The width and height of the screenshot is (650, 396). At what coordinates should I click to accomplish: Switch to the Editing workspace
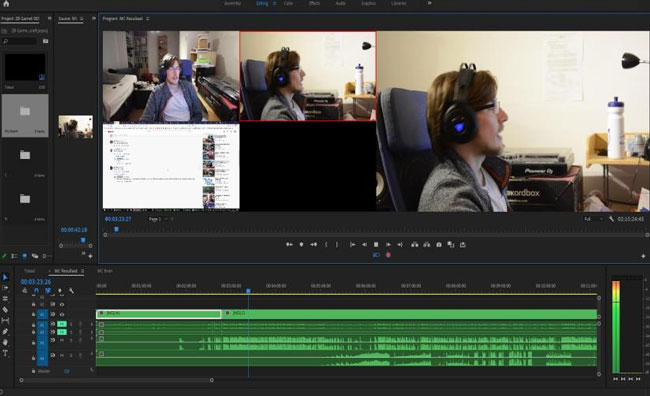(262, 3)
